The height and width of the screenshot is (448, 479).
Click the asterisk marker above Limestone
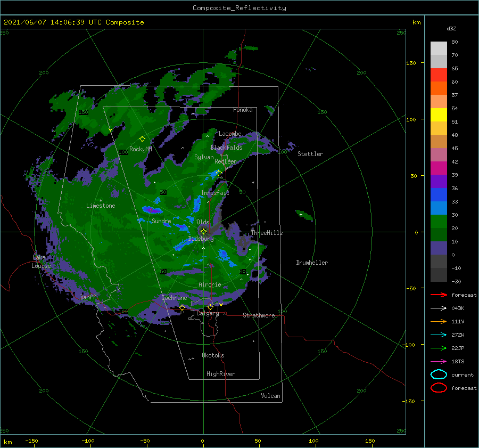coord(101,201)
